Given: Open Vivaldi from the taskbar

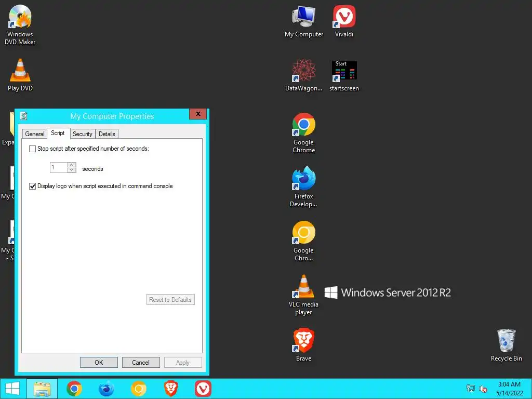Looking at the screenshot, I should tap(203, 389).
